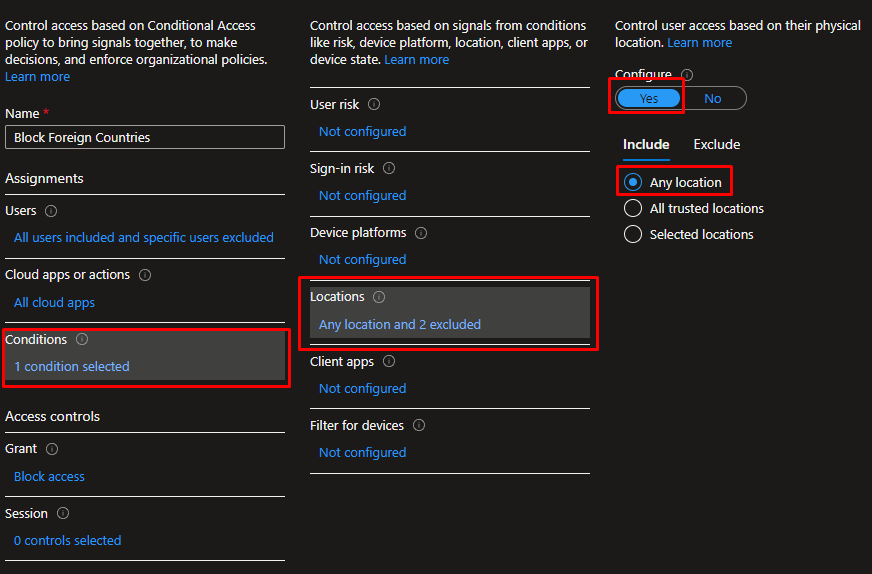Select the Any location radio button
This screenshot has height=574, width=872.
633,182
